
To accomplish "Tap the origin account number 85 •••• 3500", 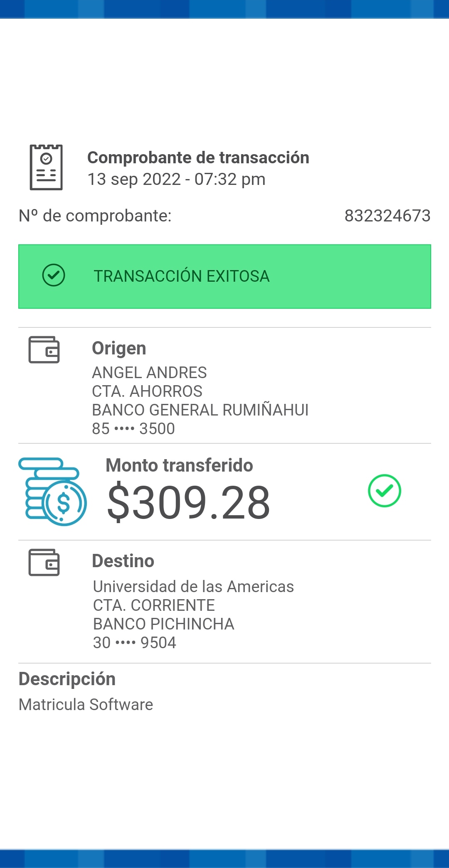I will point(133,429).
